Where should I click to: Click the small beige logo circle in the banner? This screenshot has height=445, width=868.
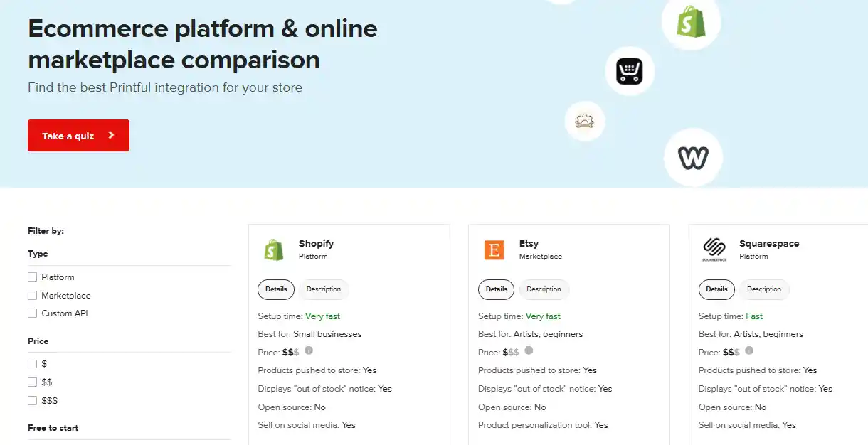point(585,122)
